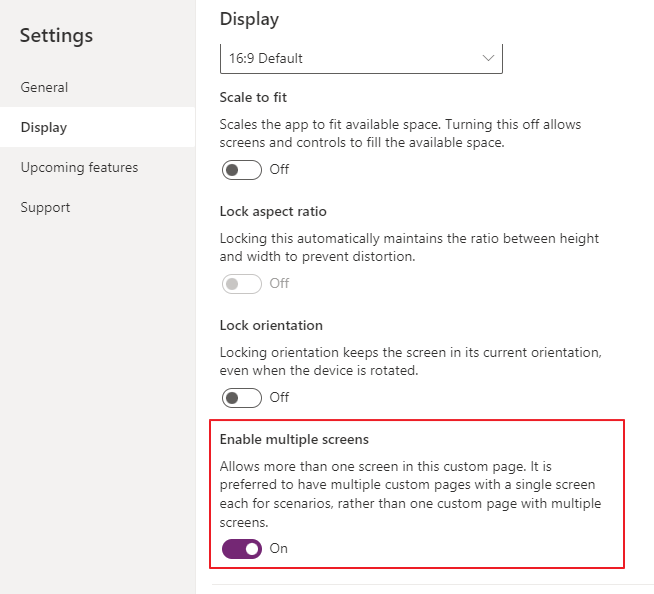Open the General settings tab

[44, 87]
